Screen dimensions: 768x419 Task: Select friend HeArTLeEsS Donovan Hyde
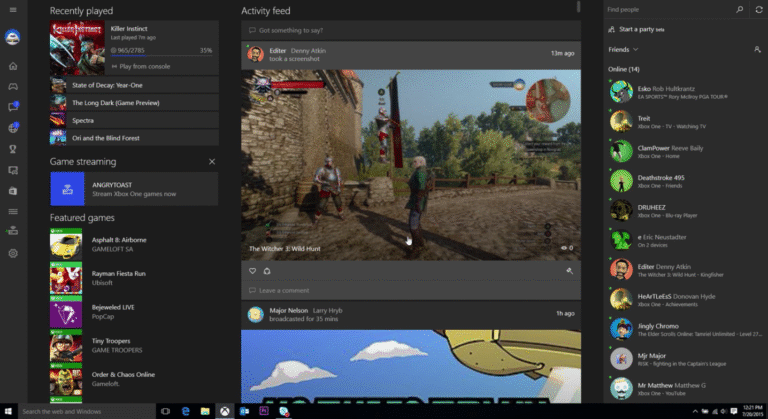(x=686, y=300)
